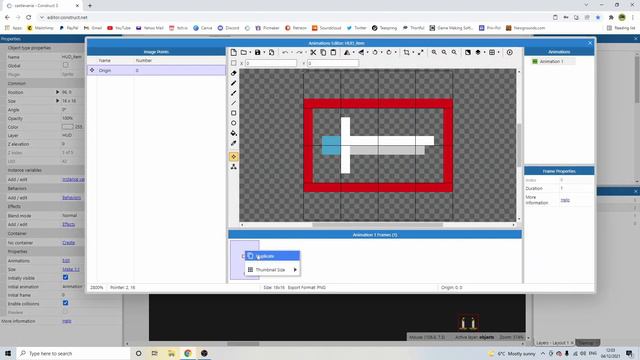Toggle the Global checkbox in Properties
640x360 pixels.
point(66,65)
